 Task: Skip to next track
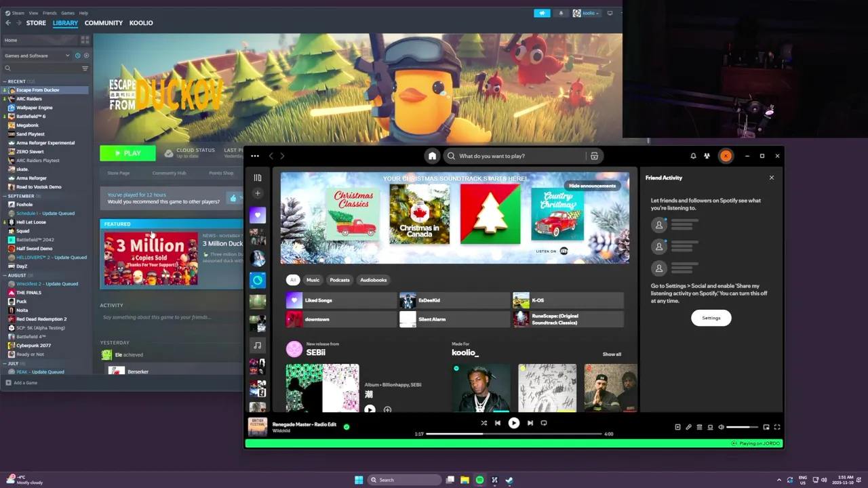[x=530, y=423]
